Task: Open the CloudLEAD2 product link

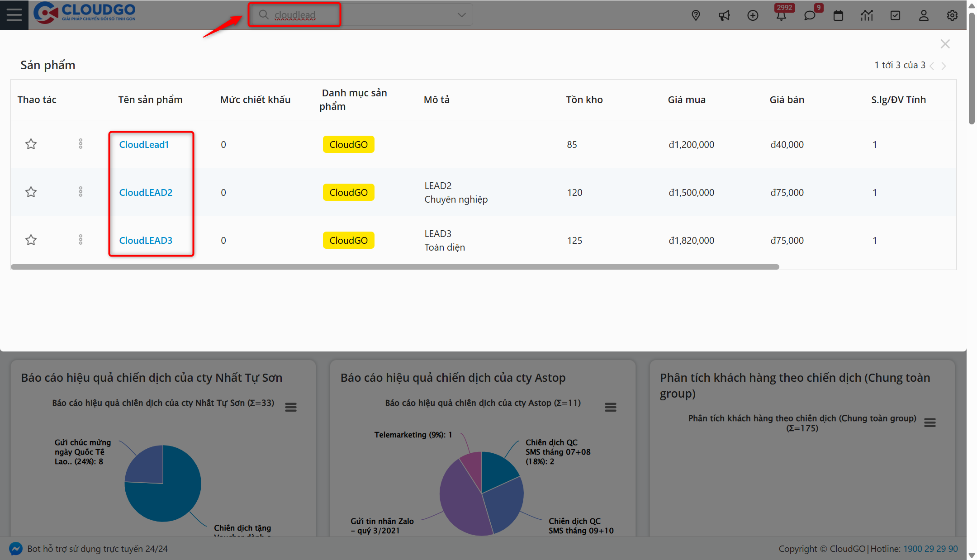Action: point(146,193)
